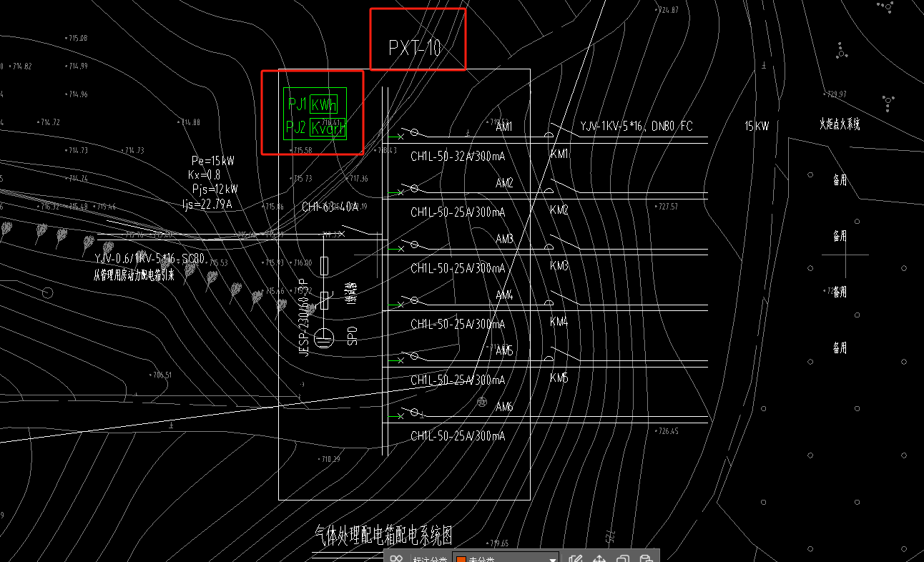The height and width of the screenshot is (562, 924).
Task: Click the 706.51 elevation point
Action: pyautogui.click(x=160, y=375)
